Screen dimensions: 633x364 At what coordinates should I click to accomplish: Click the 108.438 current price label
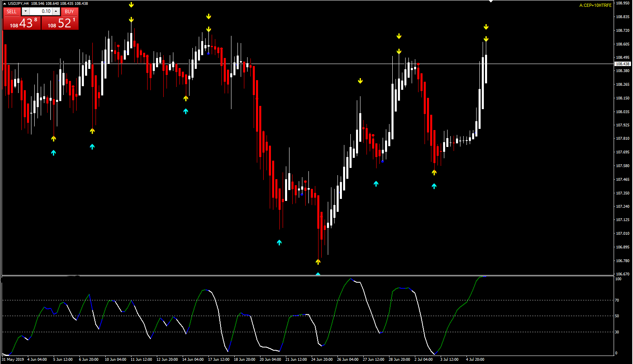click(623, 64)
